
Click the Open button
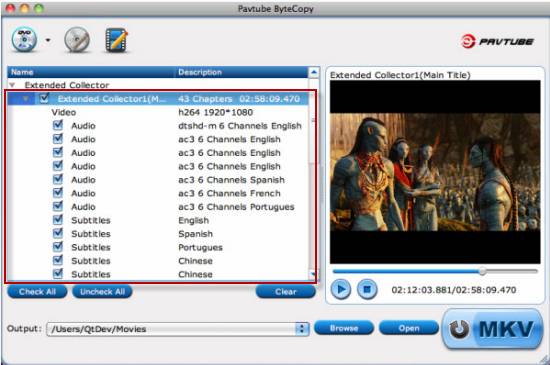(409, 328)
